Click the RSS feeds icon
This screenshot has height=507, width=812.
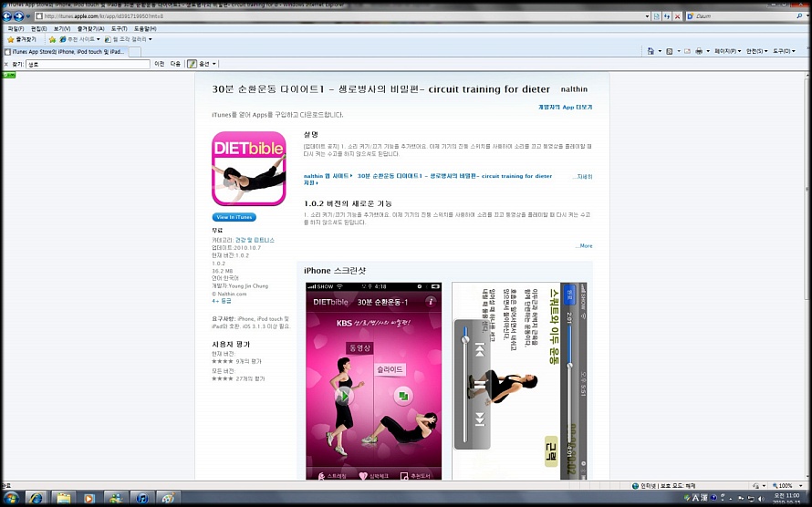(670, 51)
